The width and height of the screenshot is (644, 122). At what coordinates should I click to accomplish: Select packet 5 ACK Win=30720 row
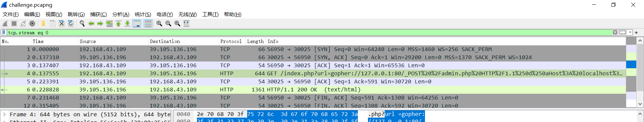click(313, 82)
